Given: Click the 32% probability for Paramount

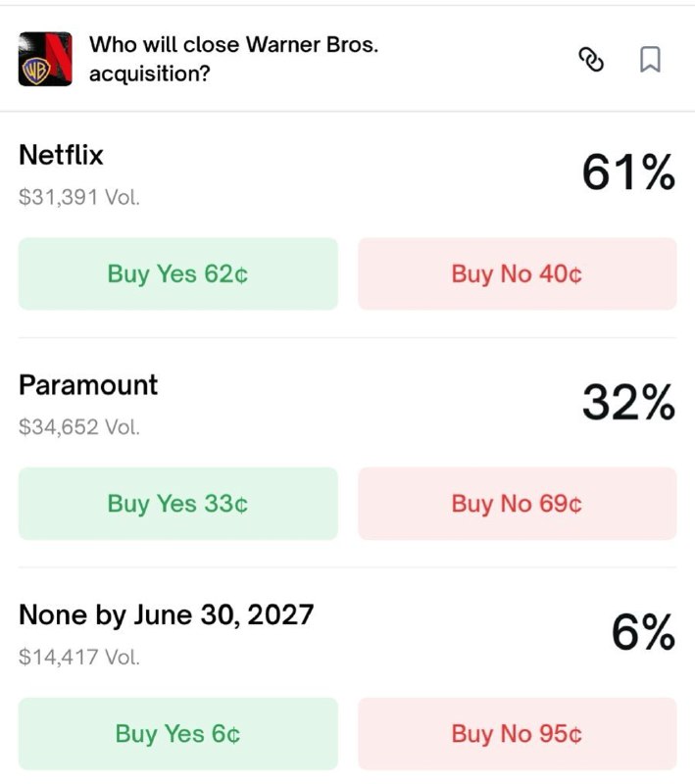Looking at the screenshot, I should tap(628, 403).
